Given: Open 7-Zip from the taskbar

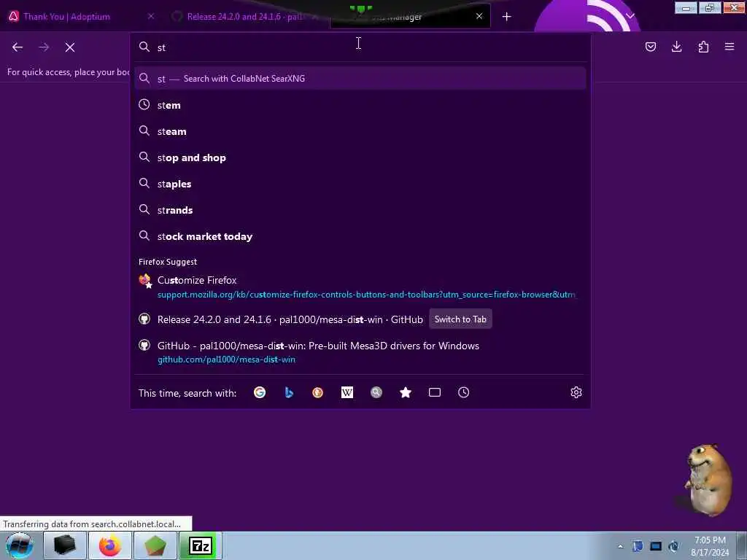Looking at the screenshot, I should 200,545.
